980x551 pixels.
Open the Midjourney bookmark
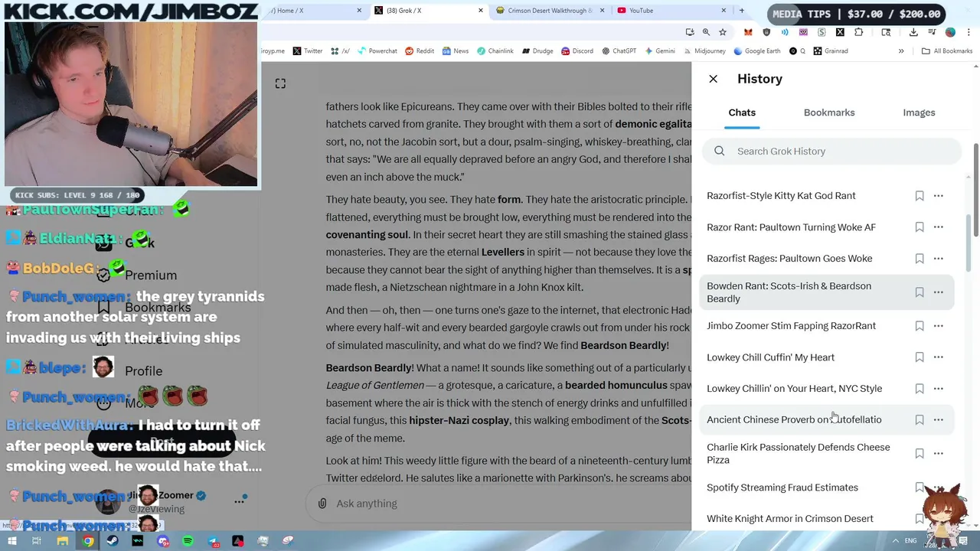pos(704,51)
